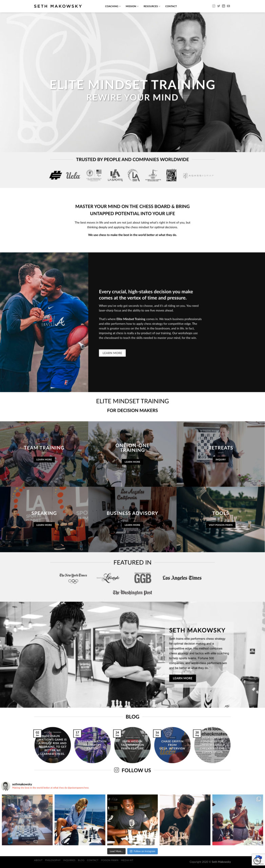Click Learn More under Team Training

click(x=44, y=459)
